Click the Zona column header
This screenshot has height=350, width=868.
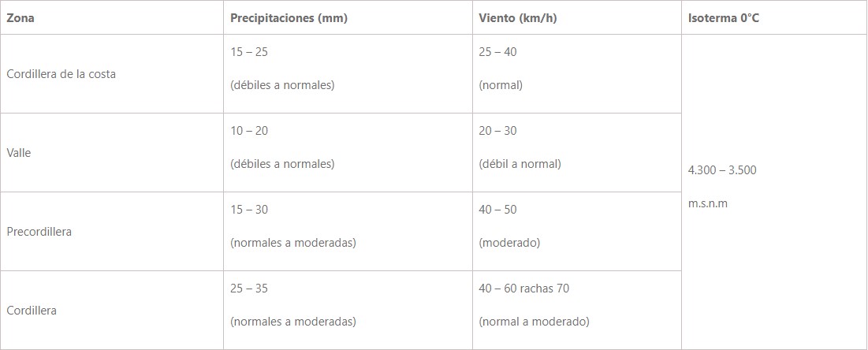(20, 17)
